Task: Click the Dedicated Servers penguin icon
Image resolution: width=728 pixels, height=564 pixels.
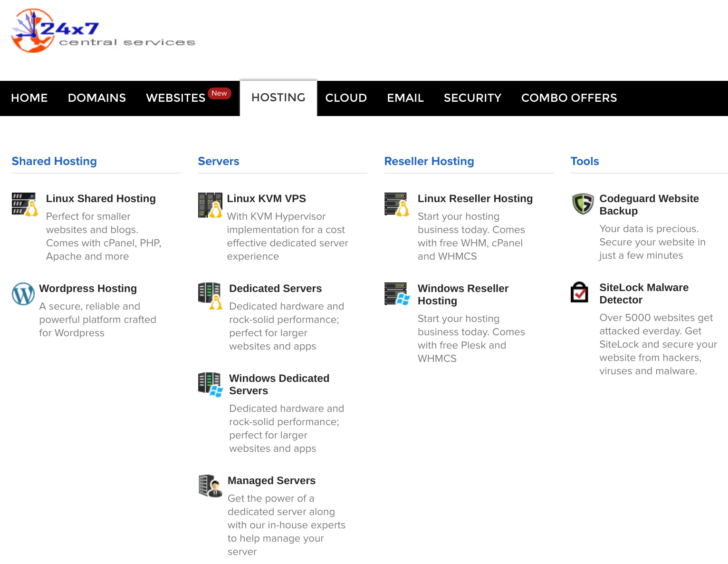Action: pyautogui.click(x=210, y=295)
